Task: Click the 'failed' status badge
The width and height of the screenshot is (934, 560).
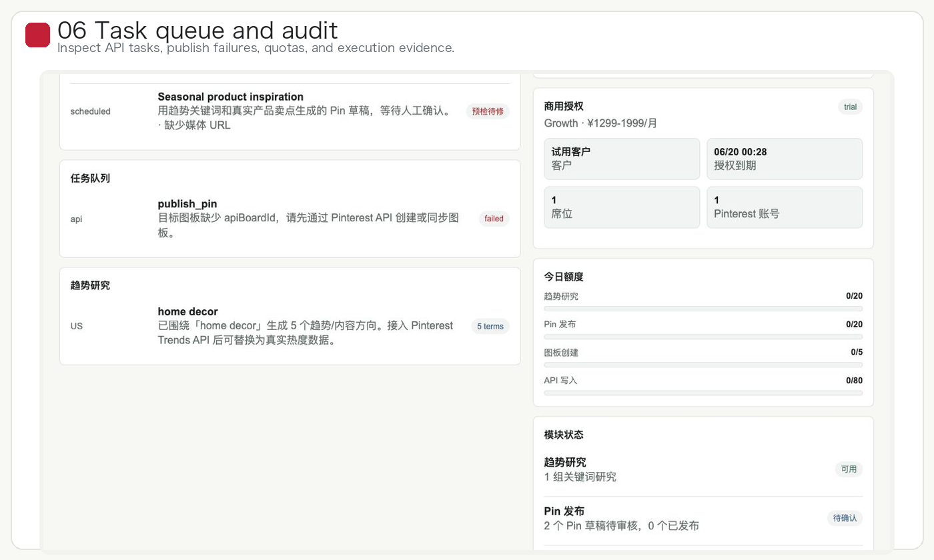Action: tap(494, 219)
